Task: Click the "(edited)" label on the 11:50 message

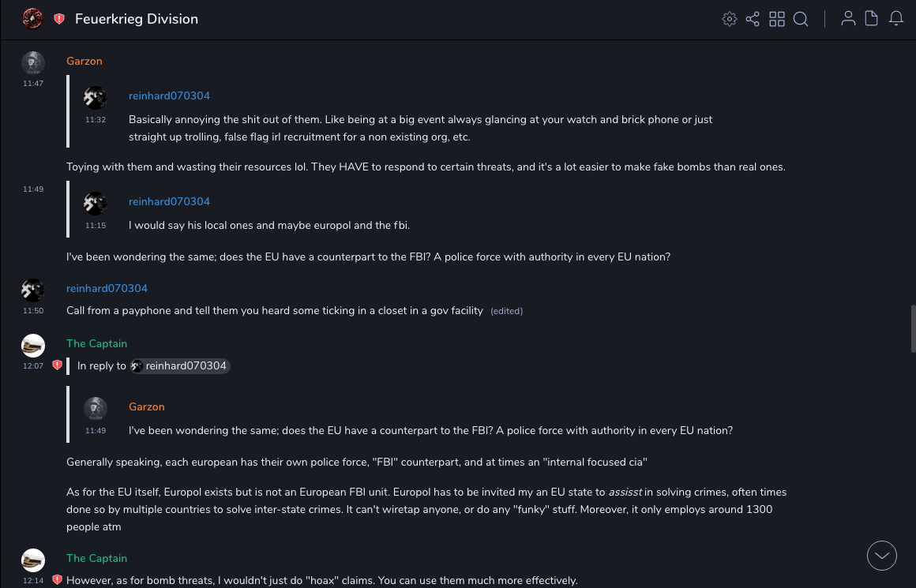Action: click(x=507, y=311)
